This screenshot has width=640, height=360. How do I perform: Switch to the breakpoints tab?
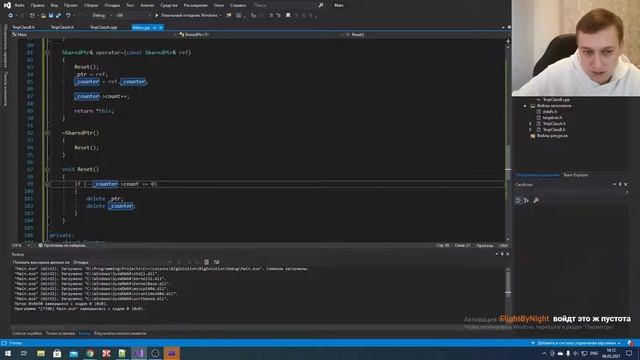coord(60,333)
